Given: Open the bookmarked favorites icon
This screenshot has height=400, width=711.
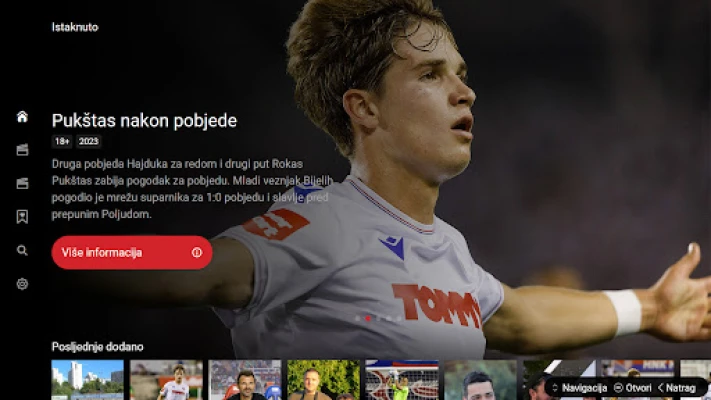Looking at the screenshot, I should coord(22,217).
